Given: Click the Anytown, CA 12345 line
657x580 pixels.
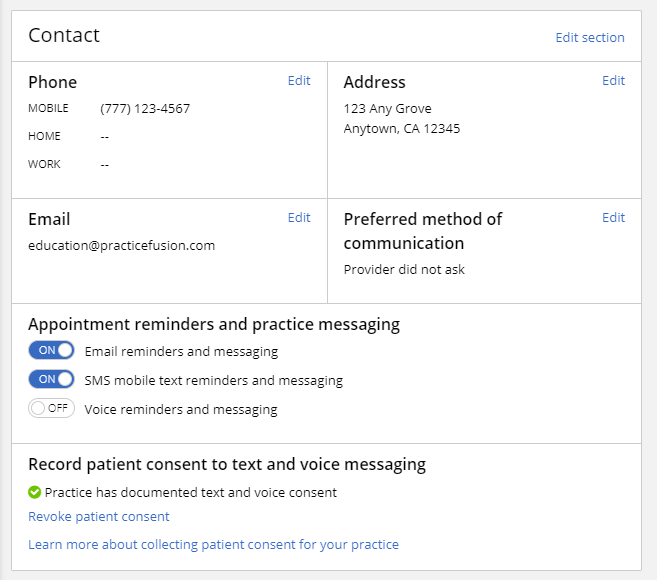Looking at the screenshot, I should [402, 128].
